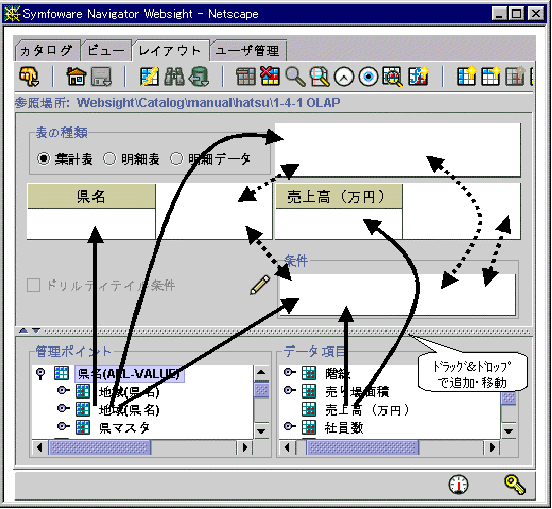Viewport: 552px width, 509px height.
Task: Click データ項目 list scroll right arrow
Action: (x=492, y=447)
